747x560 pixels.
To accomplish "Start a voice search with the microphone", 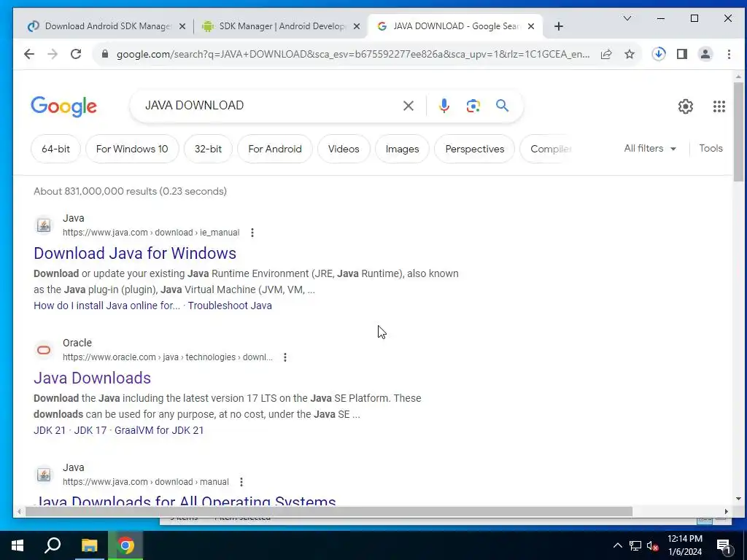I will click(444, 106).
